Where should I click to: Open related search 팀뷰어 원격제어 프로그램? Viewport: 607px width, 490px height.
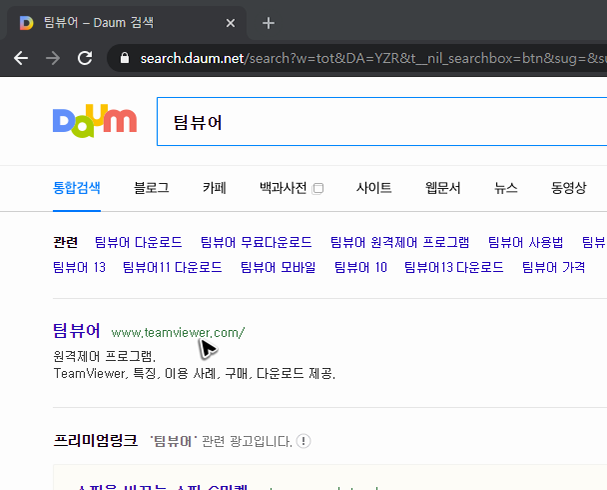[400, 242]
